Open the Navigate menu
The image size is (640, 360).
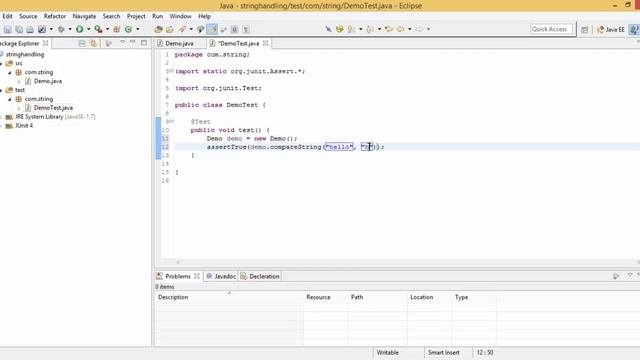tap(84, 16)
